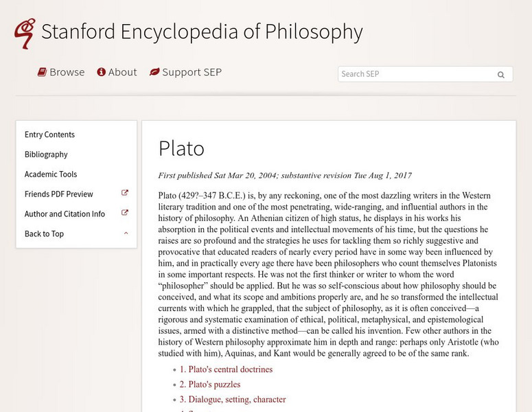Open section 1. Plato's central doctrines
532x412 pixels.
(226, 369)
